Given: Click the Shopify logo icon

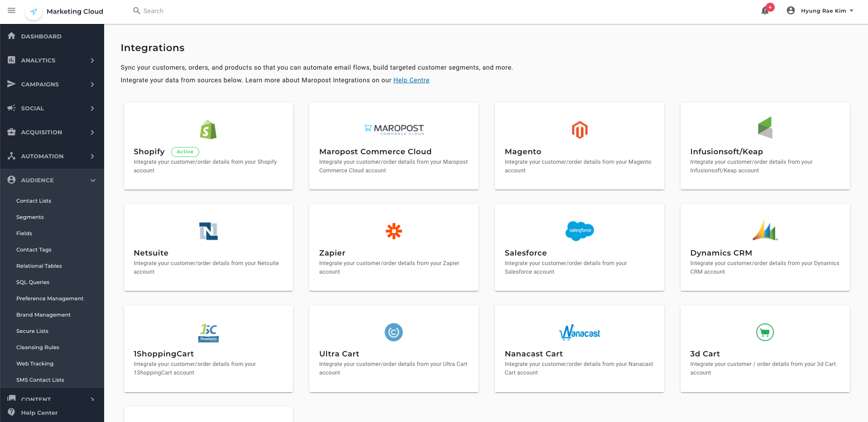Looking at the screenshot, I should pos(208,130).
